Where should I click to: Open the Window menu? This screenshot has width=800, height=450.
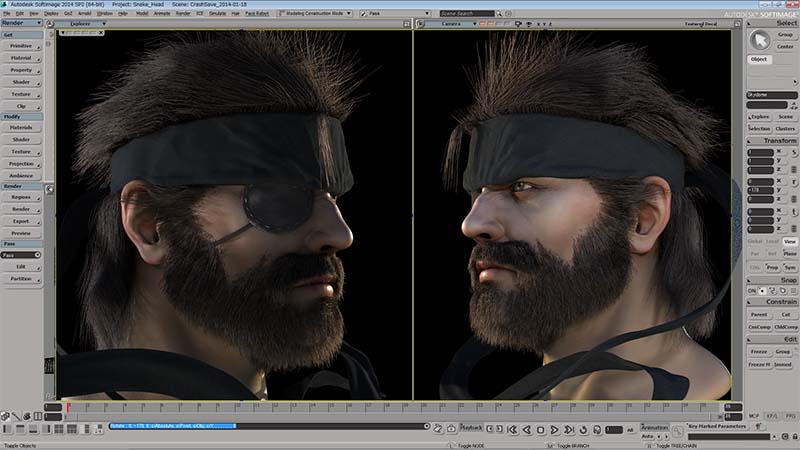[105, 14]
